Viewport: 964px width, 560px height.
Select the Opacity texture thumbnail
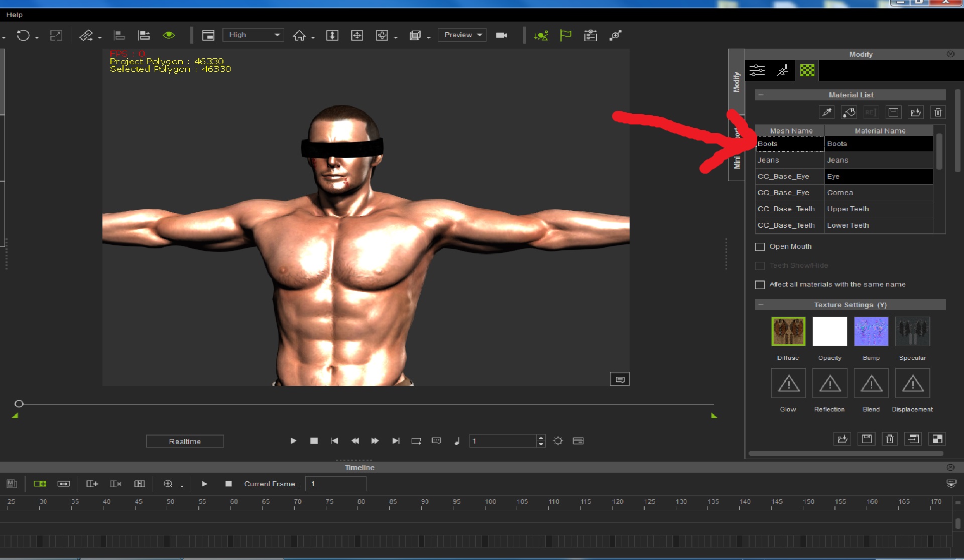pos(829,331)
